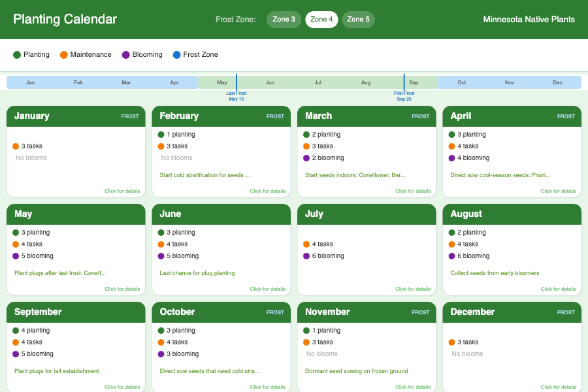Click Jul on the timeline bar
Image resolution: width=588 pixels, height=392 pixels.
[318, 82]
